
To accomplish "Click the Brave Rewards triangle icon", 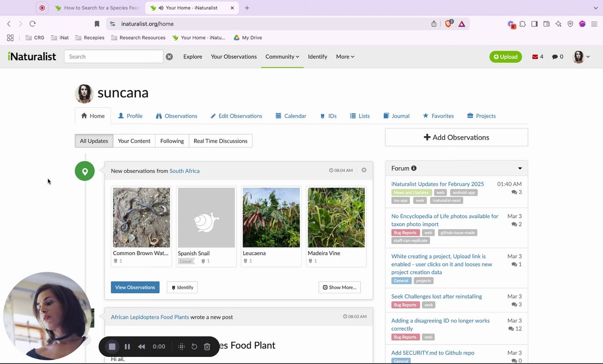I will tap(462, 24).
